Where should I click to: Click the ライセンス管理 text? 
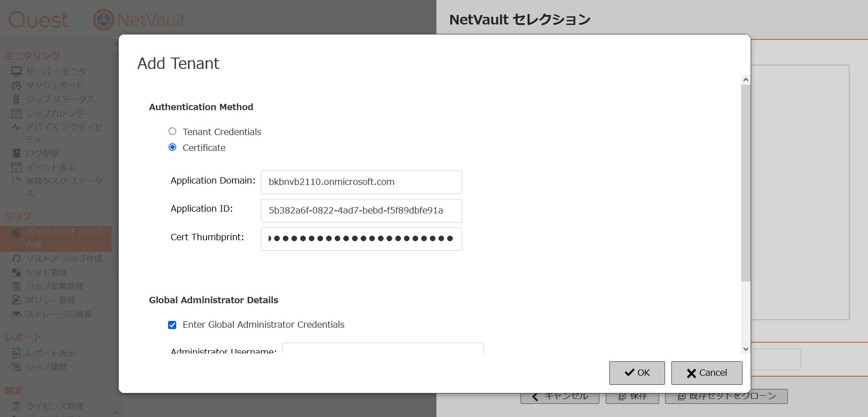54,406
